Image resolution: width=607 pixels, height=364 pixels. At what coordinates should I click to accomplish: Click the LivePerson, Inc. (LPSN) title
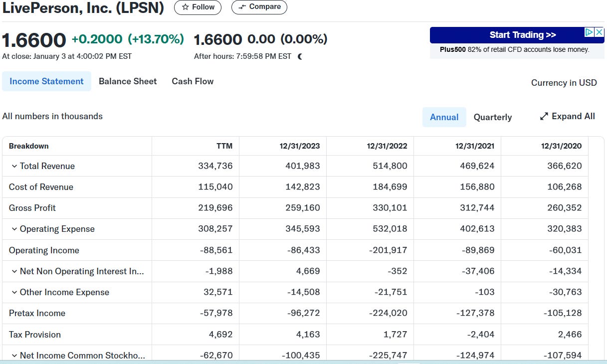83,8
